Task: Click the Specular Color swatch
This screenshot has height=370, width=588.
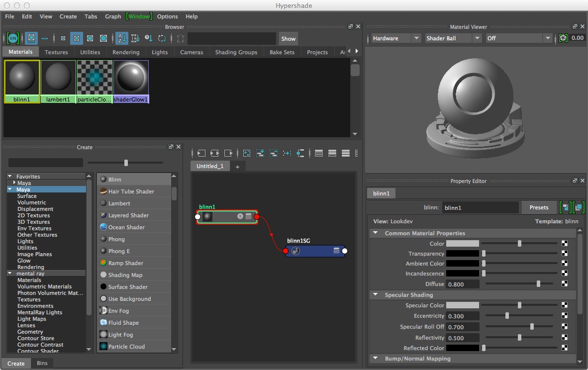Action: coord(462,305)
